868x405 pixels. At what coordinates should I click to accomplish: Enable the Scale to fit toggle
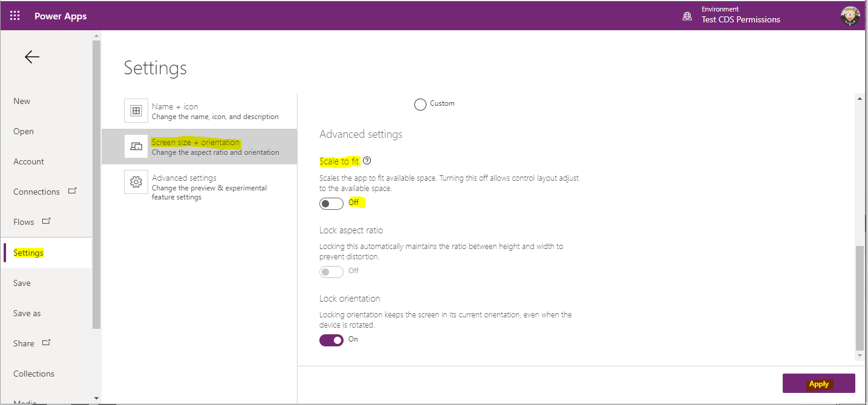tap(331, 203)
